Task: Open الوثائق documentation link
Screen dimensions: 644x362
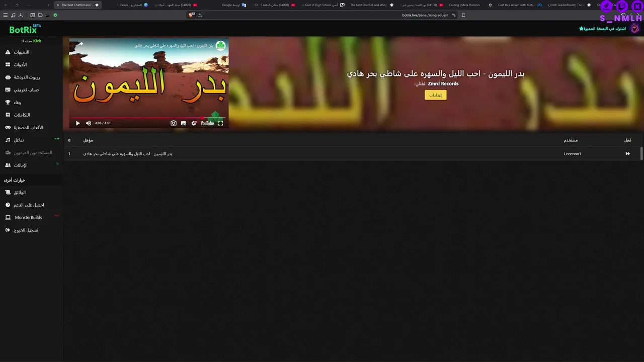Action: (x=16, y=192)
